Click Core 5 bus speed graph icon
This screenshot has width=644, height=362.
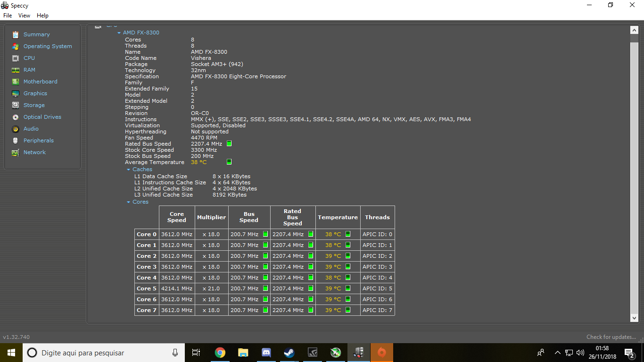point(265,288)
